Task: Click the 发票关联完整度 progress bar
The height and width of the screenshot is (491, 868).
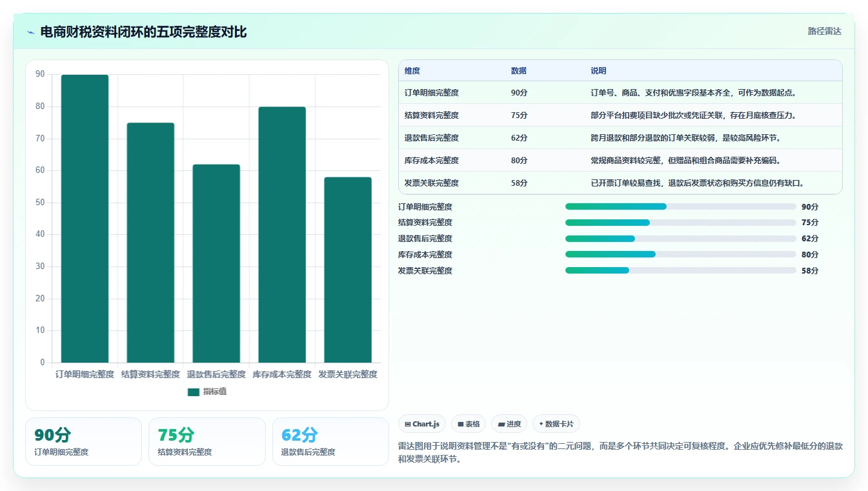Action: coord(681,270)
